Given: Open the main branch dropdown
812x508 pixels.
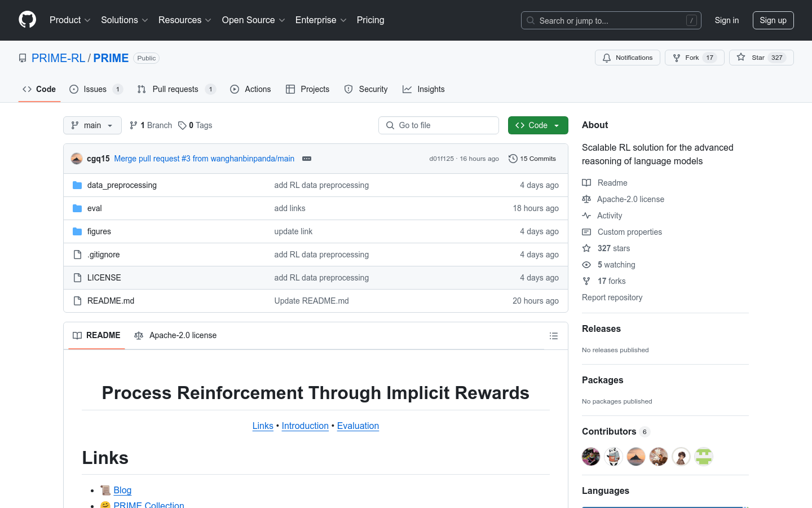Looking at the screenshot, I should [92, 125].
